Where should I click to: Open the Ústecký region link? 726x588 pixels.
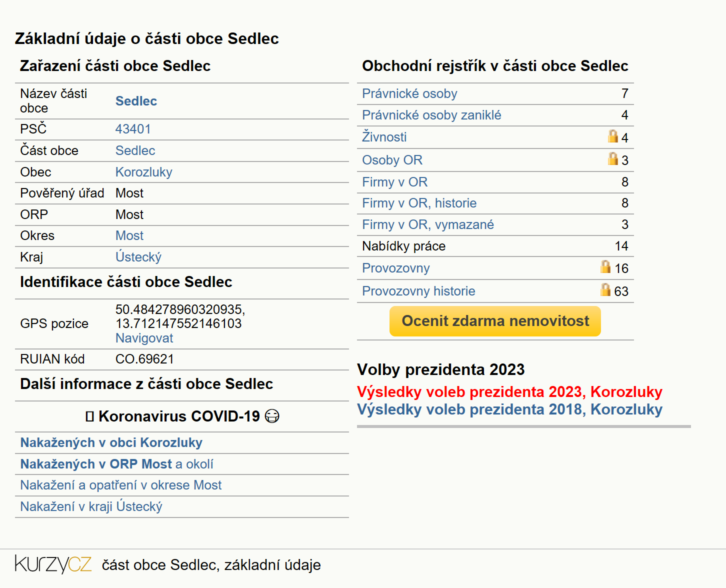(138, 257)
